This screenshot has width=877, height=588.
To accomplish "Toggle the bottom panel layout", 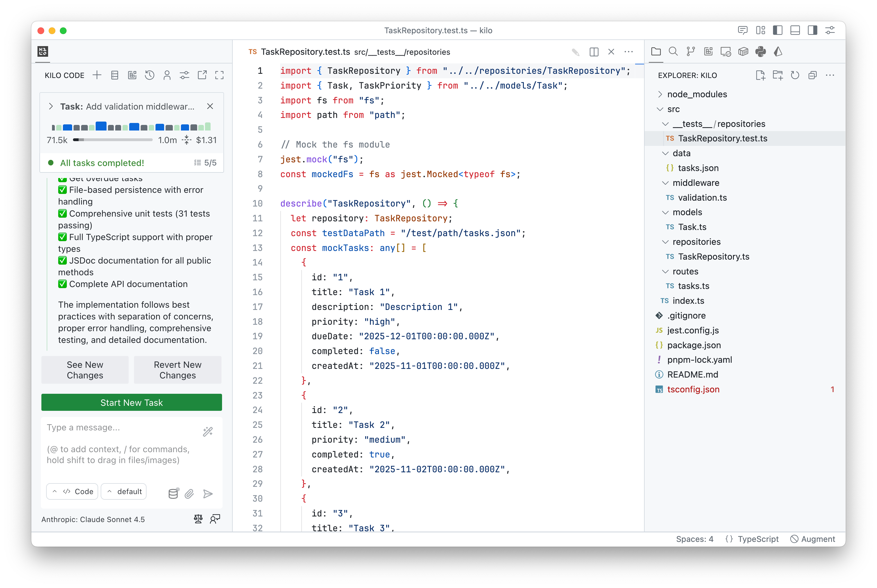I will (795, 30).
